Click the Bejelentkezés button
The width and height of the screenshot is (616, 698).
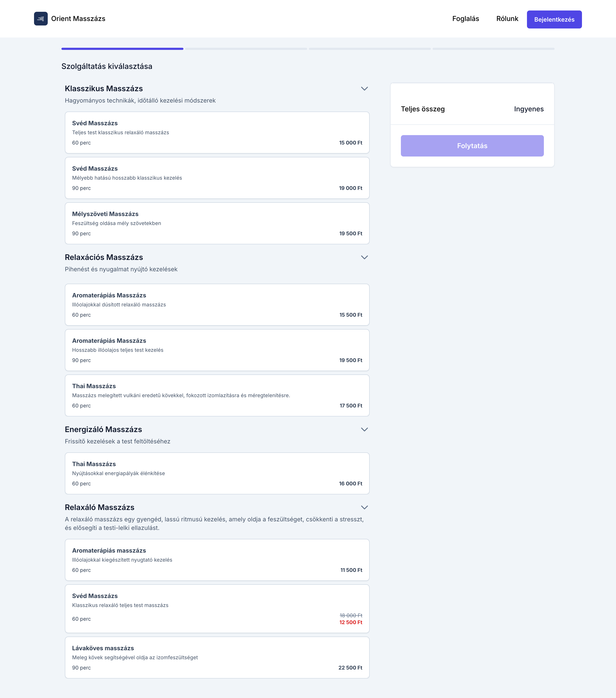click(x=554, y=19)
